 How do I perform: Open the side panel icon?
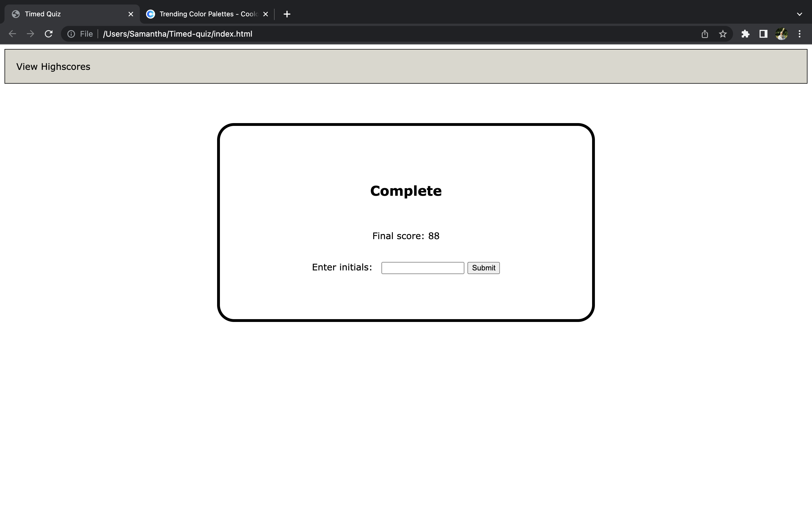763,34
